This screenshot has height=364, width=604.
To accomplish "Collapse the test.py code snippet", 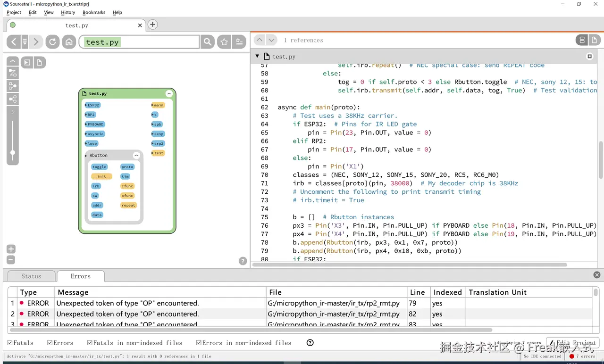I will 257,56.
